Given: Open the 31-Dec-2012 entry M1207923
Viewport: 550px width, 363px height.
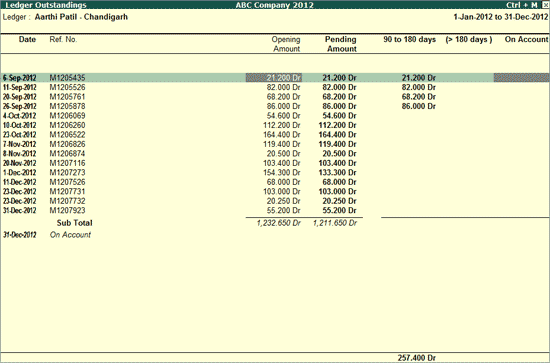Looking at the screenshot, I should pos(275,210).
